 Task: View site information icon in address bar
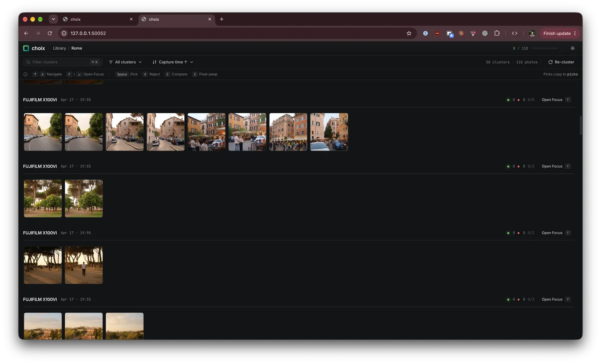pyautogui.click(x=64, y=33)
